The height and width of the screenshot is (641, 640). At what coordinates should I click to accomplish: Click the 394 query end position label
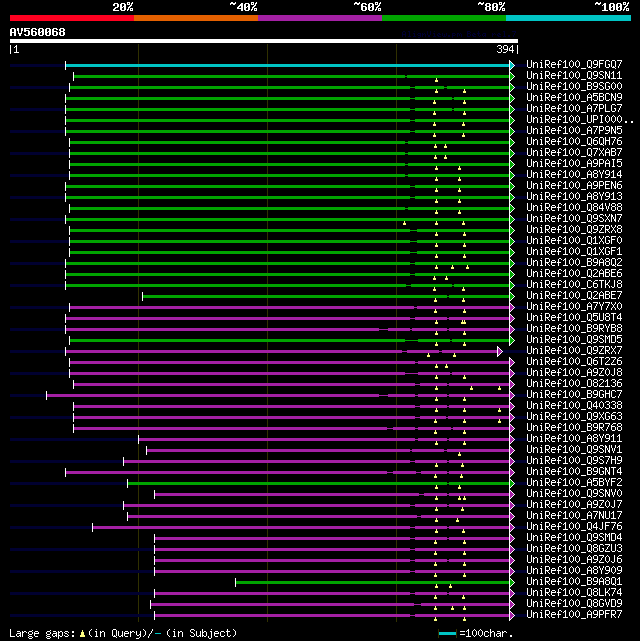point(505,49)
